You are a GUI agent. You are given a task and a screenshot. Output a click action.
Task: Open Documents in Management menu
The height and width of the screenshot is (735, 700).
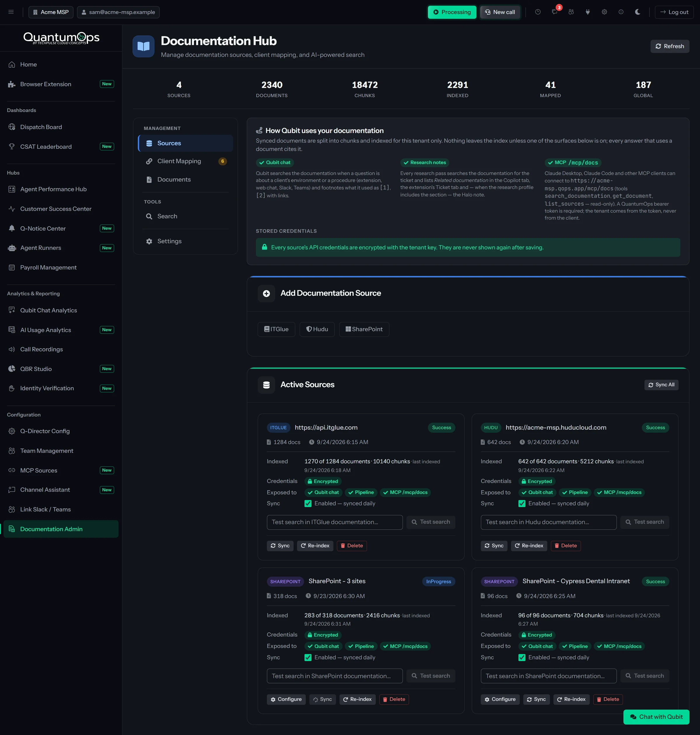pos(185,179)
